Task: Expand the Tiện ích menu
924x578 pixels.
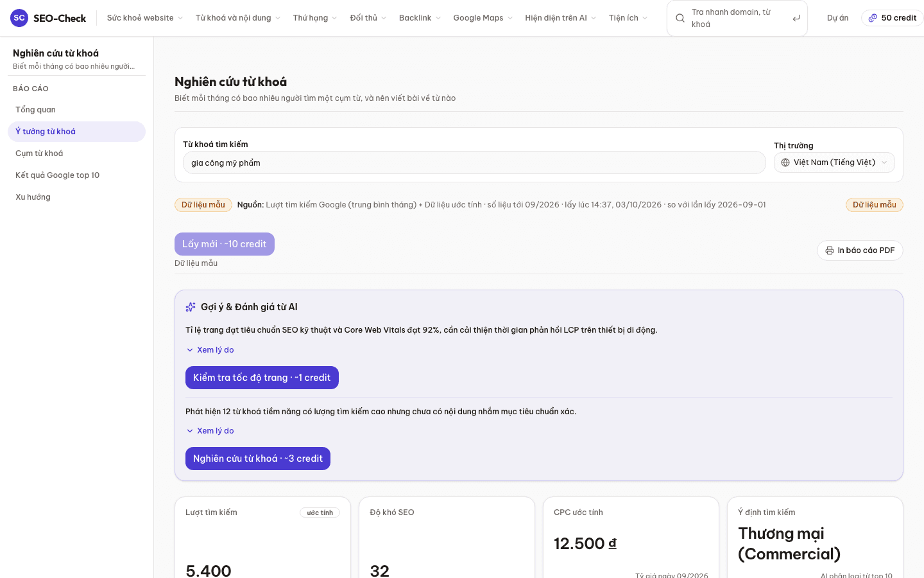Action: tap(628, 18)
